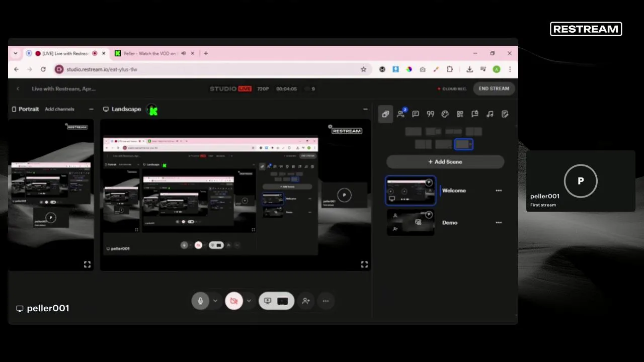This screenshot has width=644, height=362.
Task: Click the stream title 'Live with Restream, Apr...'
Action: click(63, 89)
